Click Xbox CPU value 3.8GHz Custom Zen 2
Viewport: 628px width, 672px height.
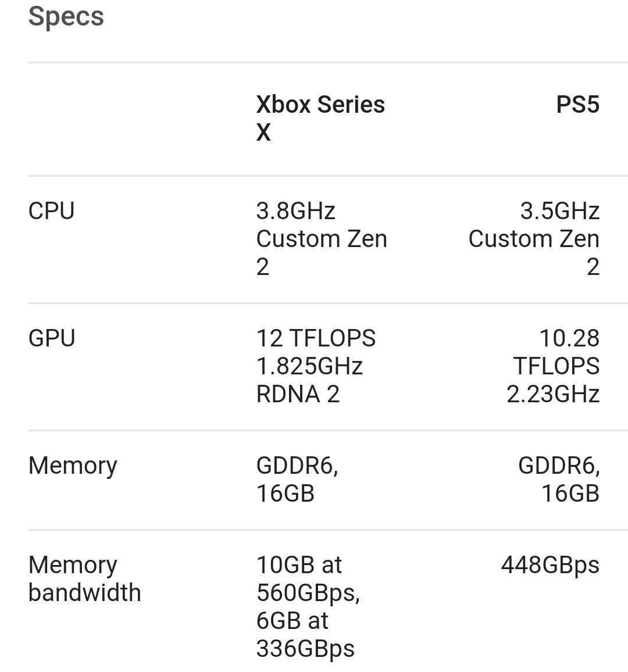pos(322,239)
